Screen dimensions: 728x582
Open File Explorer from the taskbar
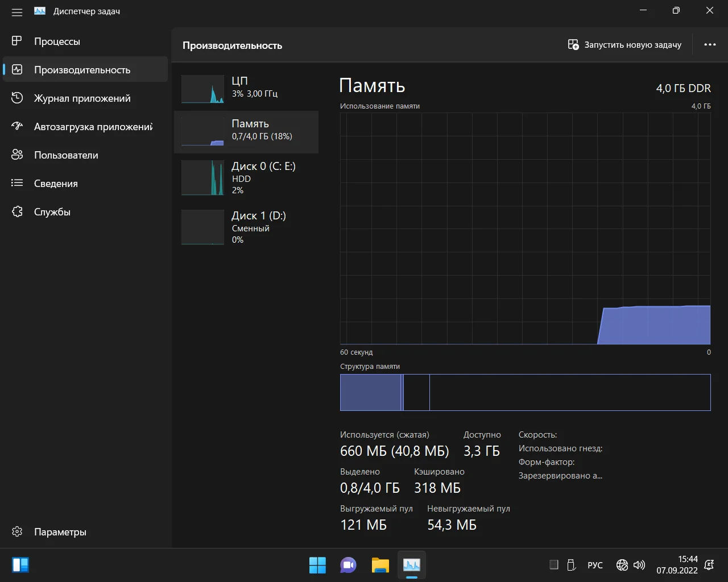point(380,565)
